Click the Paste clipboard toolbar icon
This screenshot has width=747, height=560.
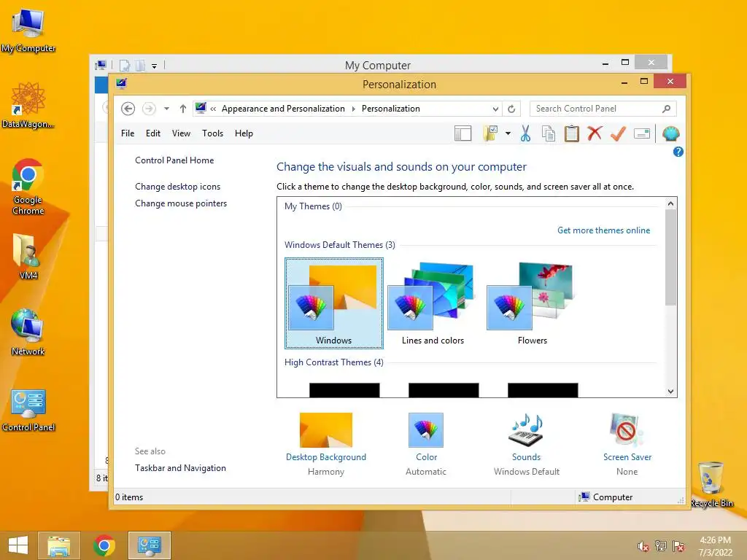click(x=572, y=134)
